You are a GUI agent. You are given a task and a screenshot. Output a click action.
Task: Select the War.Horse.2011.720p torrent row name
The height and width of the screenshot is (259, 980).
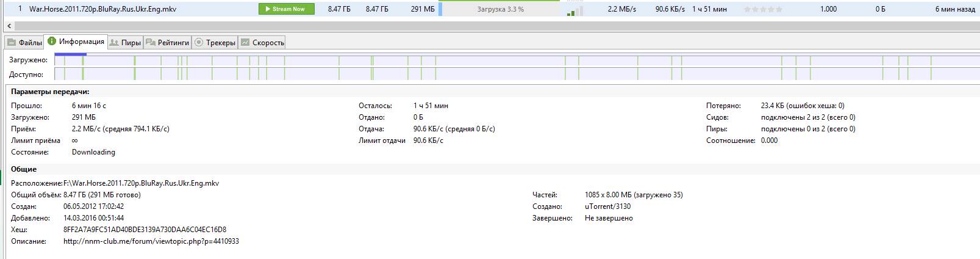pyautogui.click(x=103, y=9)
